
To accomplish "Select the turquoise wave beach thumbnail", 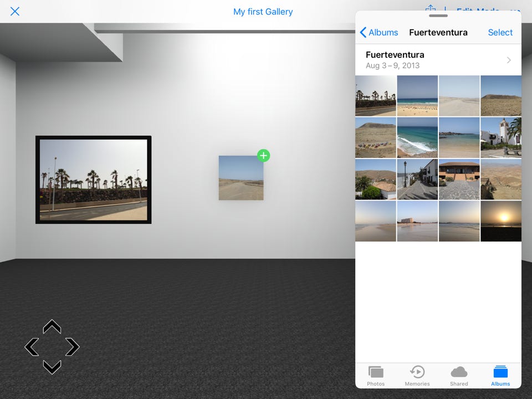I will click(x=417, y=137).
